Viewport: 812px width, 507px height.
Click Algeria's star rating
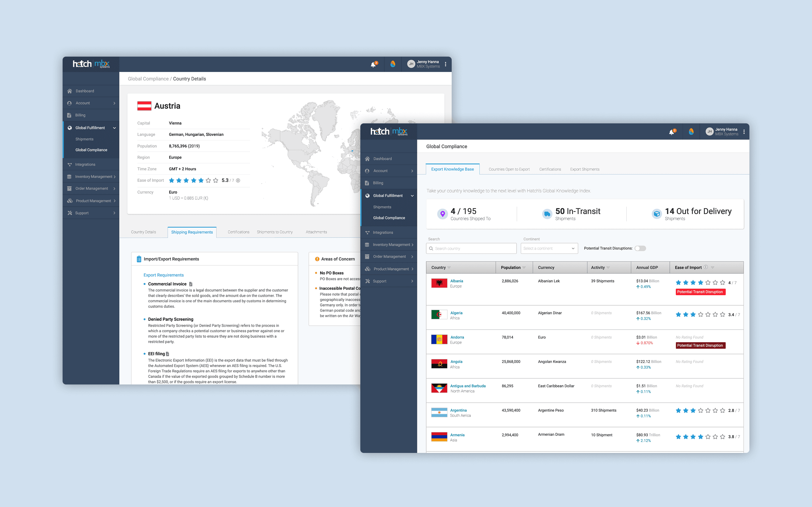tap(700, 315)
